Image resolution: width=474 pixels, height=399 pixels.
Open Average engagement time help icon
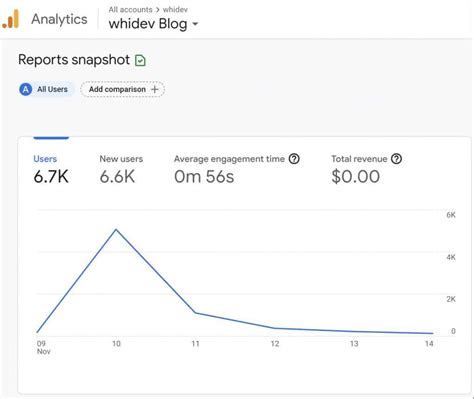pos(294,159)
